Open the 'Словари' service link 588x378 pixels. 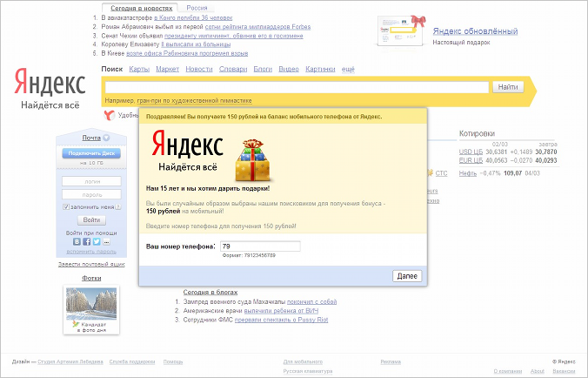[233, 69]
